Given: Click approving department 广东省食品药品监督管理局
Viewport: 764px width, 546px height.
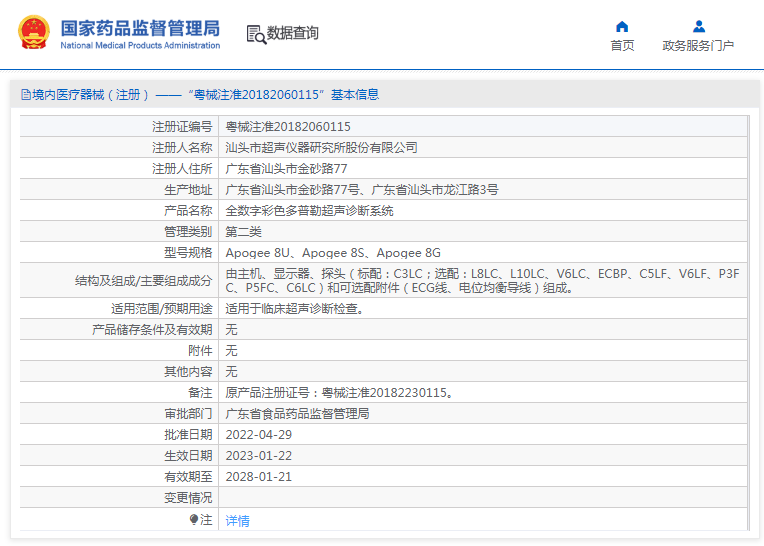Looking at the screenshot, I should (297, 414).
